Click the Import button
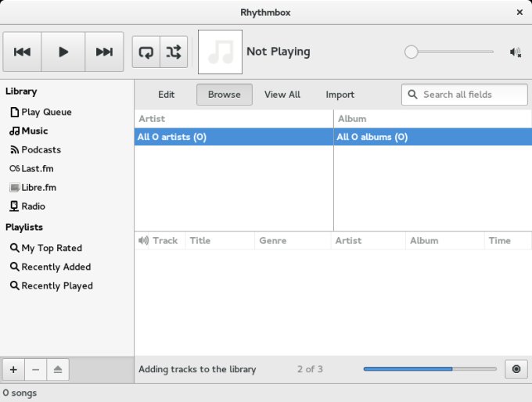The image size is (532, 402). pyautogui.click(x=340, y=95)
